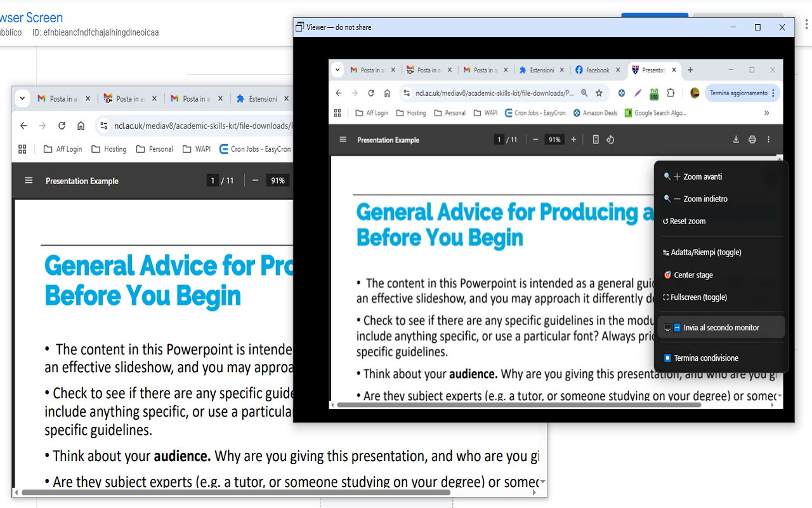Switch to the Facebook tab
This screenshot has height=508, width=812.
(x=596, y=70)
